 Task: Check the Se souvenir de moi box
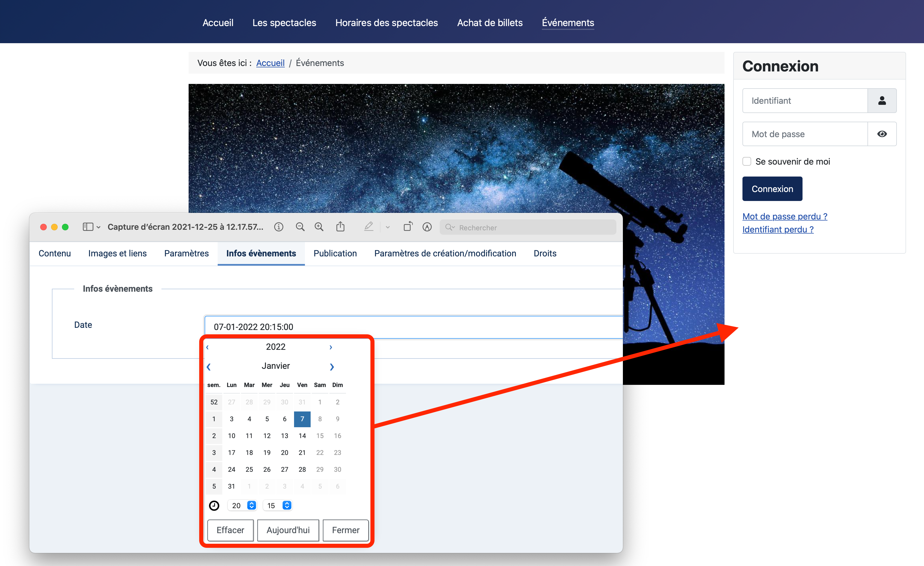click(x=747, y=161)
